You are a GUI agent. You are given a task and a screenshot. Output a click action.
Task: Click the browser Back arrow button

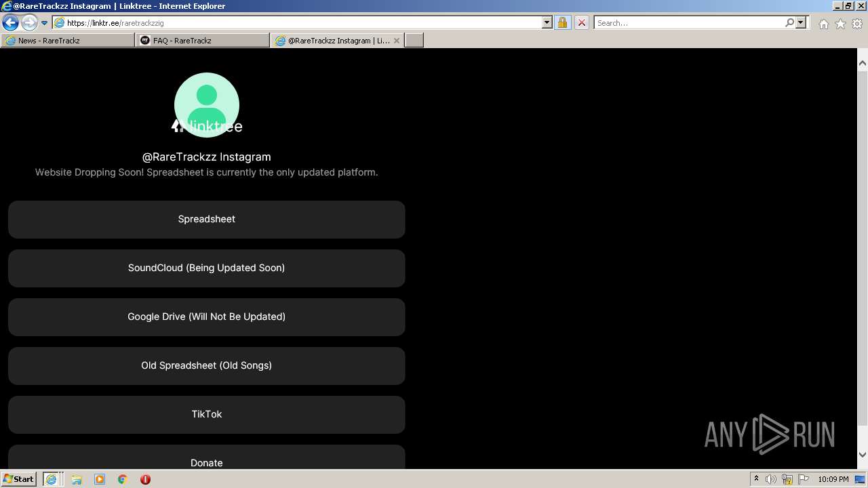(x=10, y=22)
